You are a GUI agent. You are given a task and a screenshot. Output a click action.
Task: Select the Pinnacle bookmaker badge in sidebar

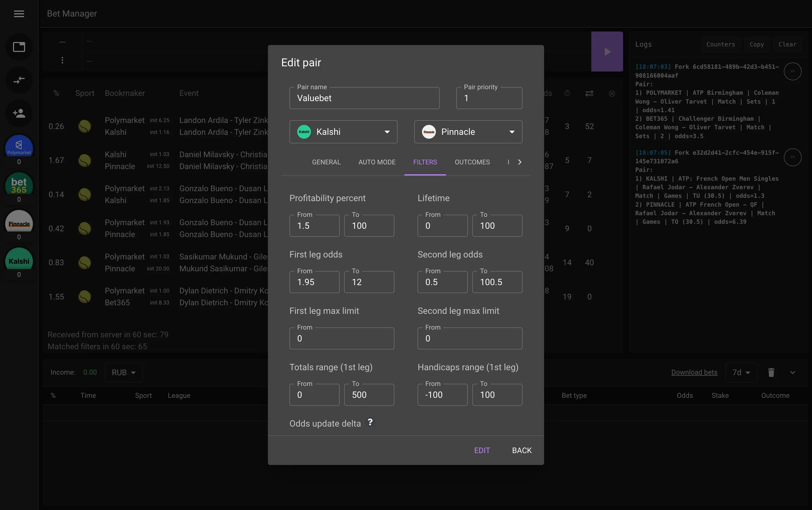(x=19, y=221)
